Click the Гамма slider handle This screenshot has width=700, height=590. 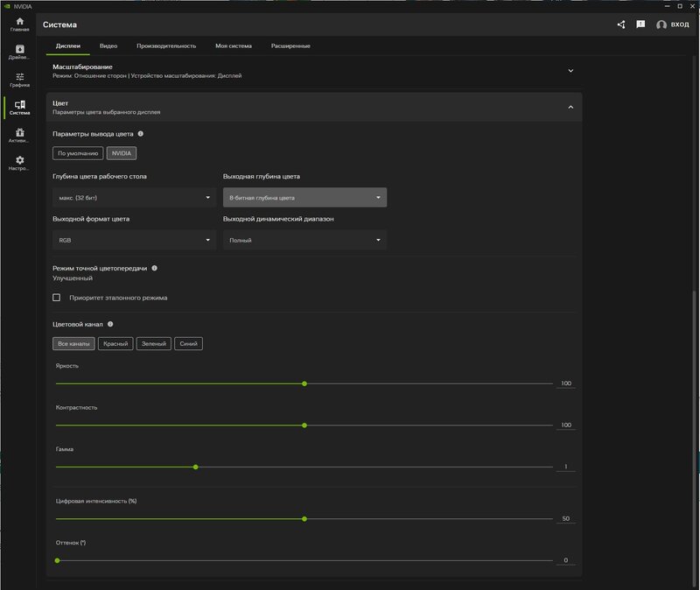click(x=195, y=467)
